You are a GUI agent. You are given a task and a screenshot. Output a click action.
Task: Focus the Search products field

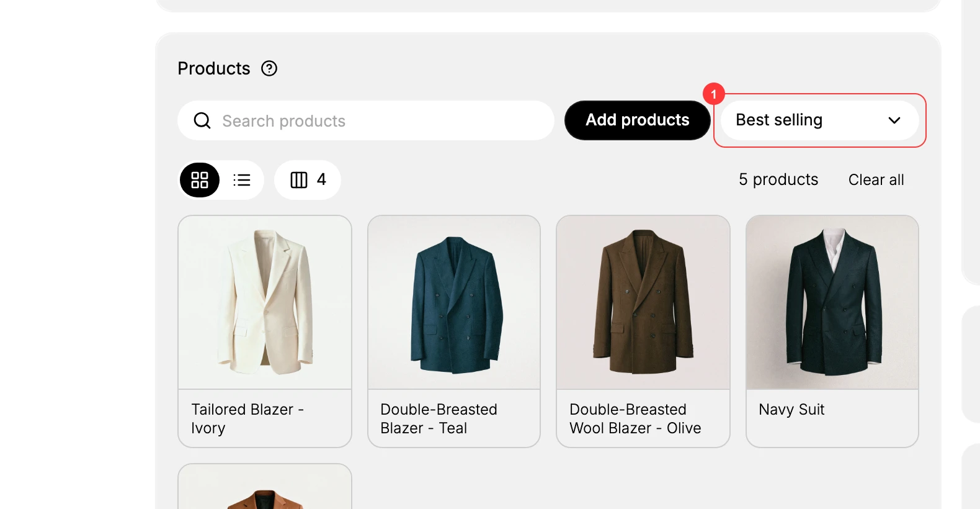point(366,120)
